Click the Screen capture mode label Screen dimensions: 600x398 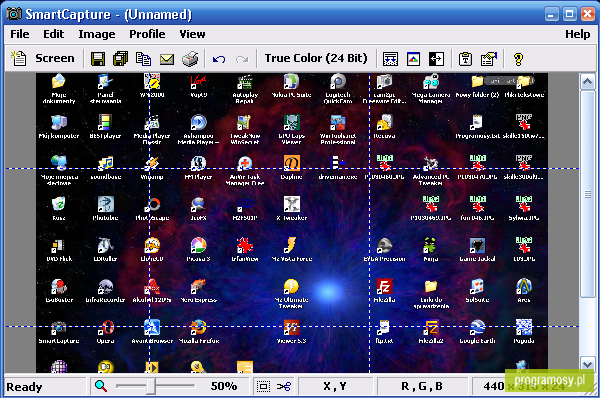(x=55, y=58)
